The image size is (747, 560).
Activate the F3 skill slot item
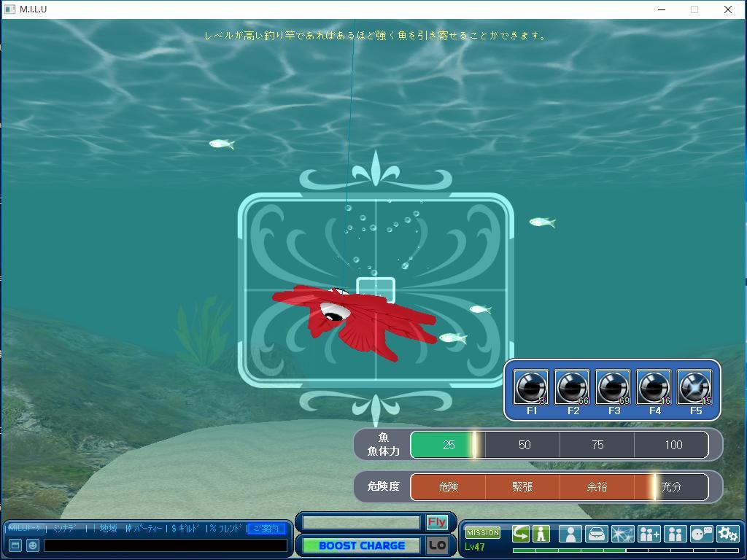[x=613, y=387]
